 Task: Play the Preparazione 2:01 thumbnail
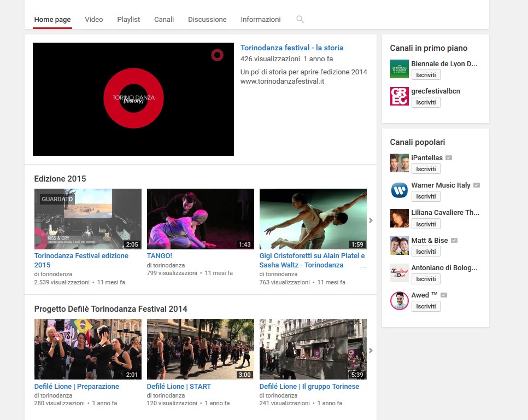point(88,349)
